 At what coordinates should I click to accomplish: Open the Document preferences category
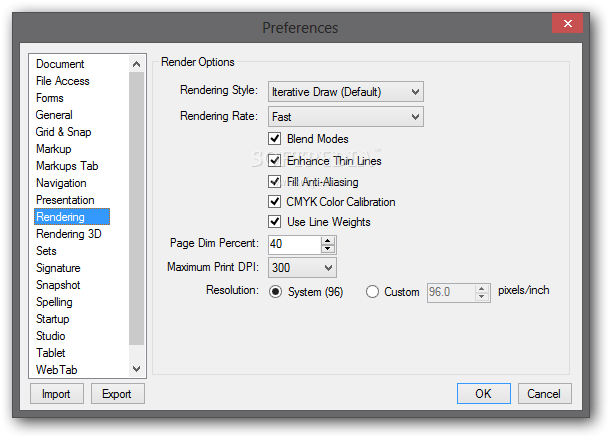[60, 64]
